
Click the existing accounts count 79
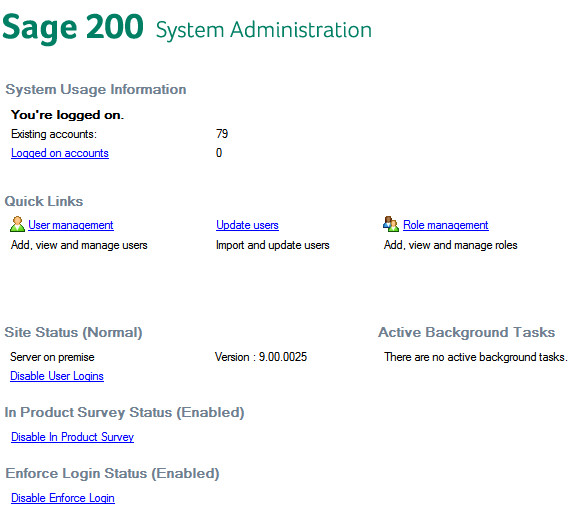point(222,134)
